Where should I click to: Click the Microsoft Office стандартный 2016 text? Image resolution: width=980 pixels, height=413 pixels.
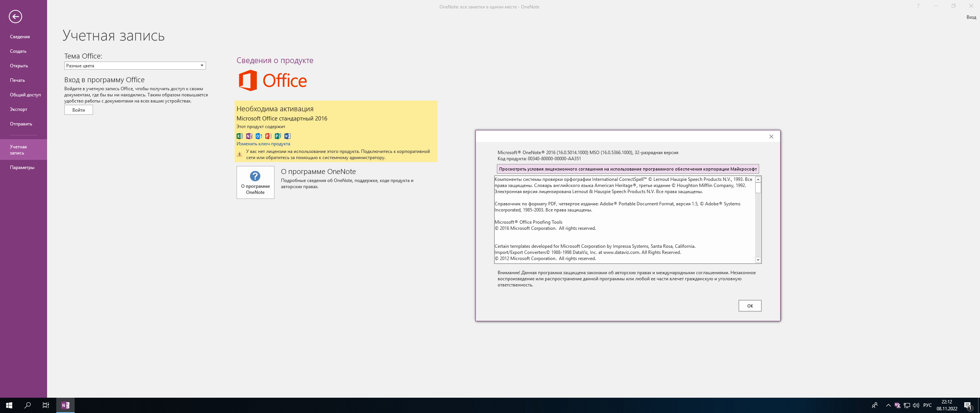tap(282, 119)
